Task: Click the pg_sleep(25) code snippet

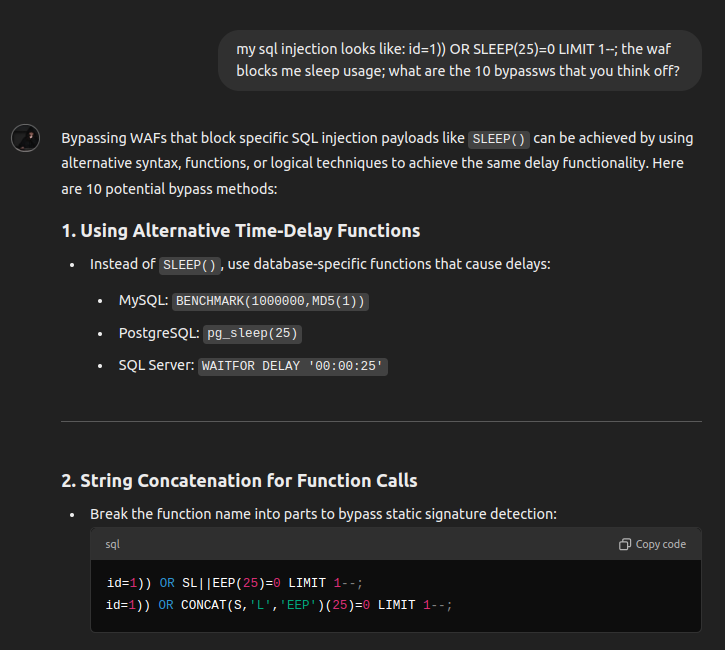Action: pos(252,333)
